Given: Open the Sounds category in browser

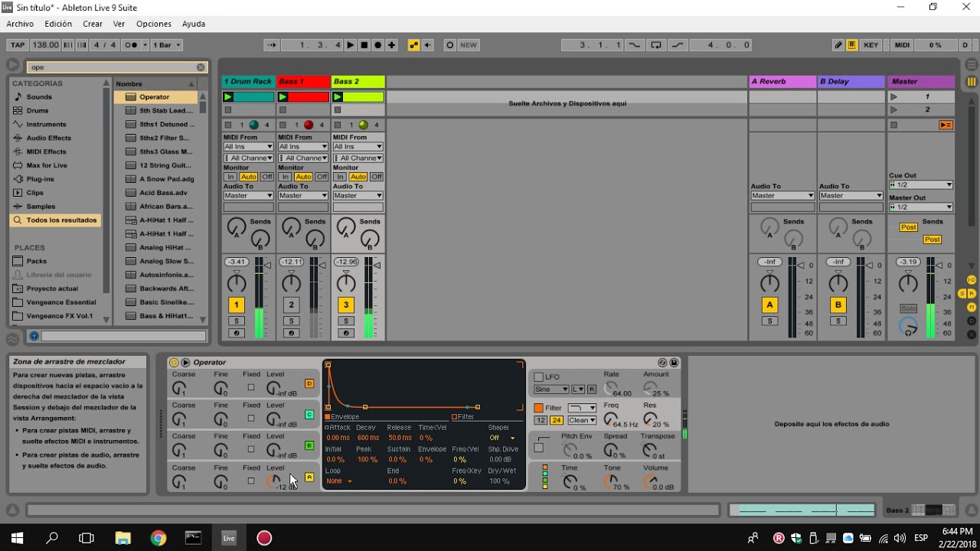Looking at the screenshot, I should 39,97.
